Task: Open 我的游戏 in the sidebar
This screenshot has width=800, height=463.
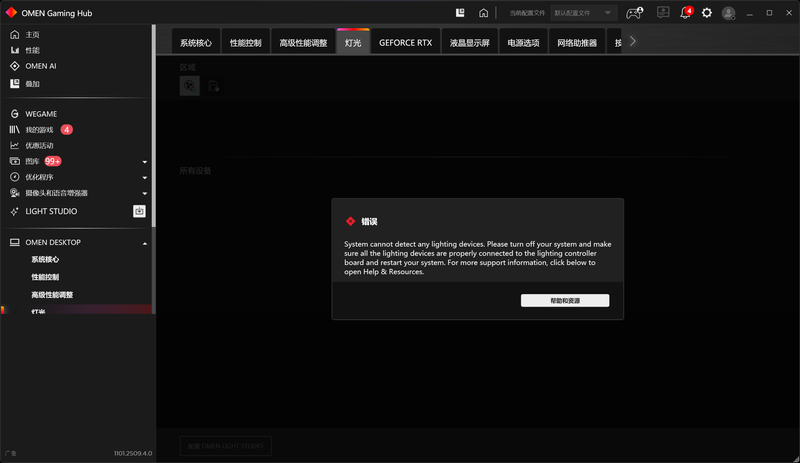Action: 40,130
